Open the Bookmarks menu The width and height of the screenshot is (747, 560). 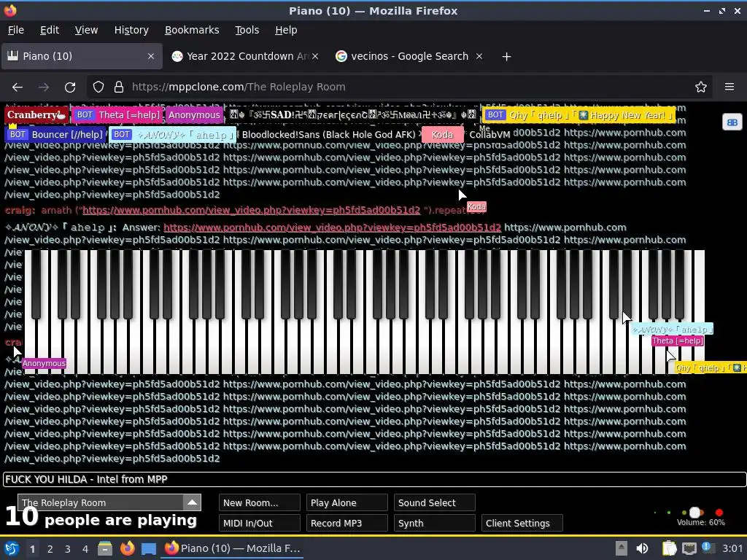[x=192, y=30]
